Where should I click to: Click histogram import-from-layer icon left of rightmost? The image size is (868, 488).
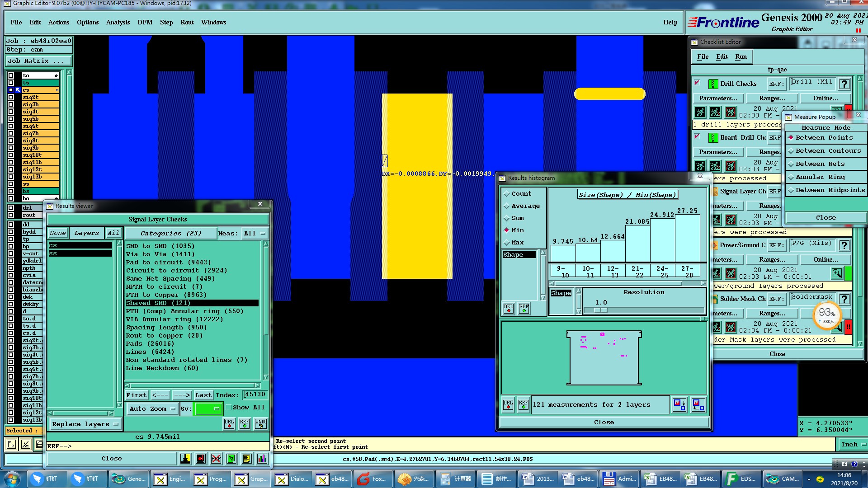coord(679,404)
